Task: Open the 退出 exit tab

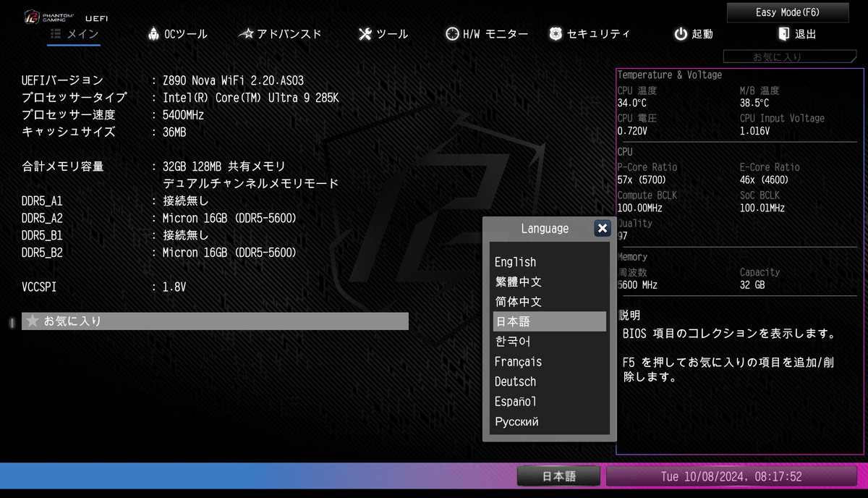Action: coord(797,34)
